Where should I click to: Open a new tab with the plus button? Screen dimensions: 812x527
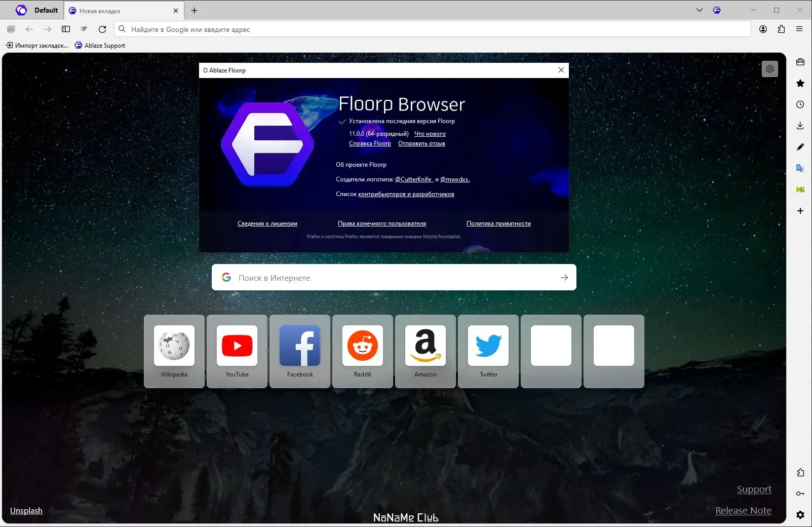click(x=194, y=10)
